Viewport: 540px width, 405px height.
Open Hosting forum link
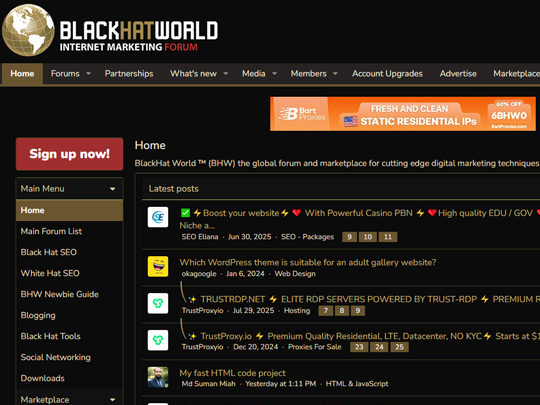[x=297, y=311]
